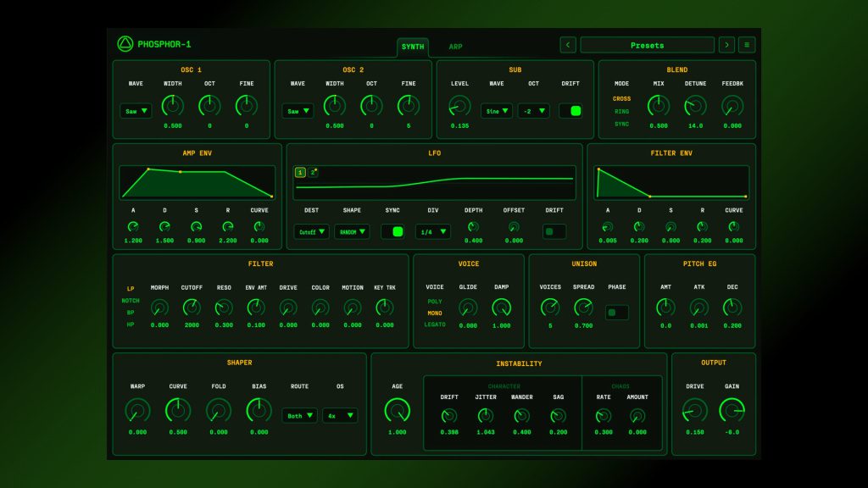Click the Blend detune knob

695,106
